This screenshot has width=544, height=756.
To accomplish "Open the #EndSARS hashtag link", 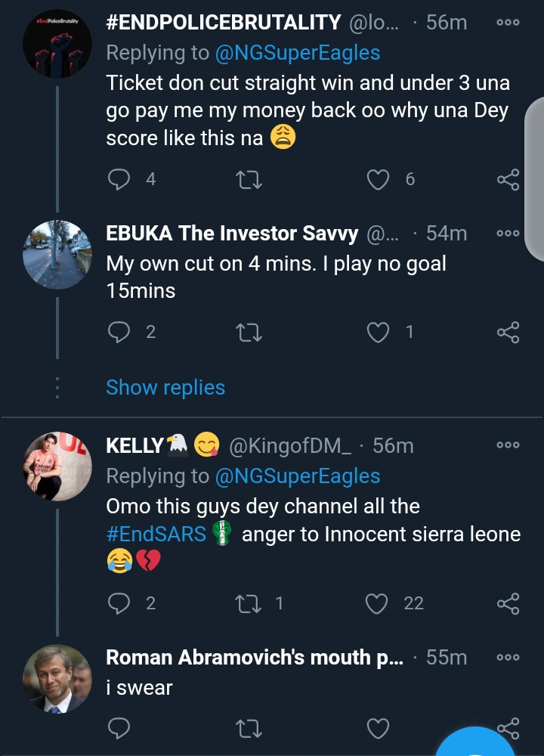I will 156,534.
